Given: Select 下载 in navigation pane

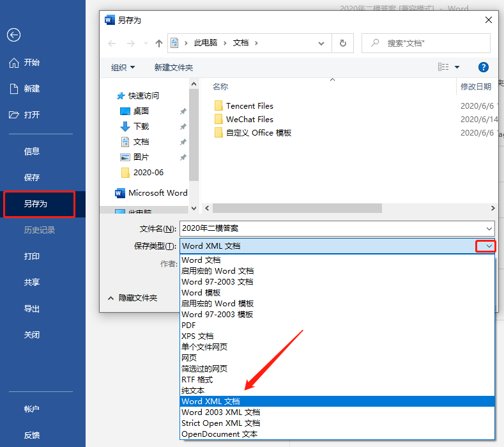Looking at the screenshot, I should click(134, 127).
